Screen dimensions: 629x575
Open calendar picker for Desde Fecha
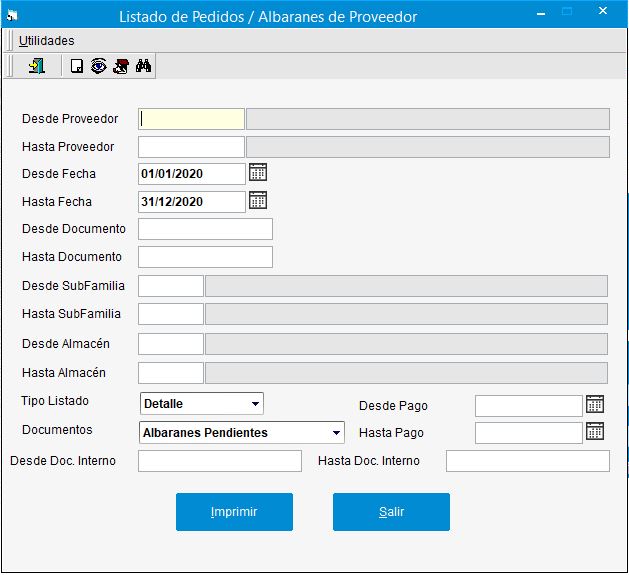point(258,172)
